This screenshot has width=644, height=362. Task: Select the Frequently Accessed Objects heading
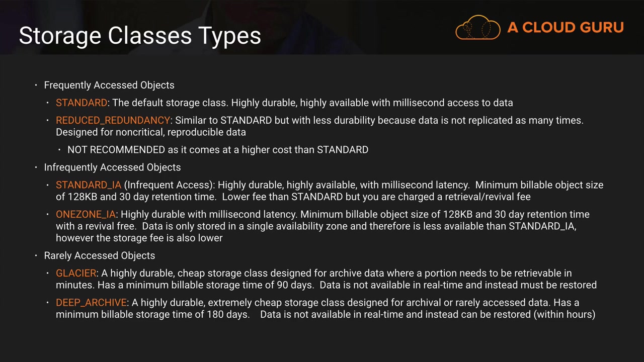(x=109, y=85)
